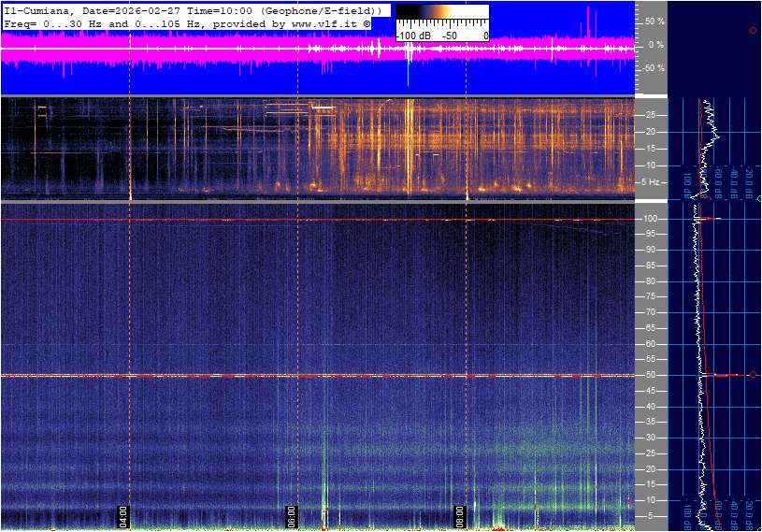
Task: Click the '85' frequency axis tick label
Action: coord(650,266)
